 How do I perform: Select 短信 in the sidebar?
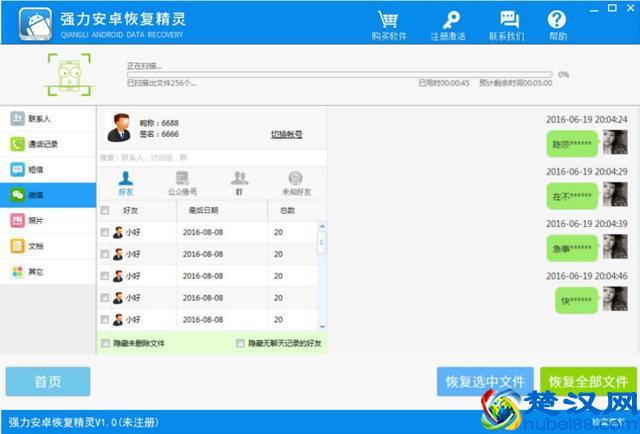click(48, 169)
